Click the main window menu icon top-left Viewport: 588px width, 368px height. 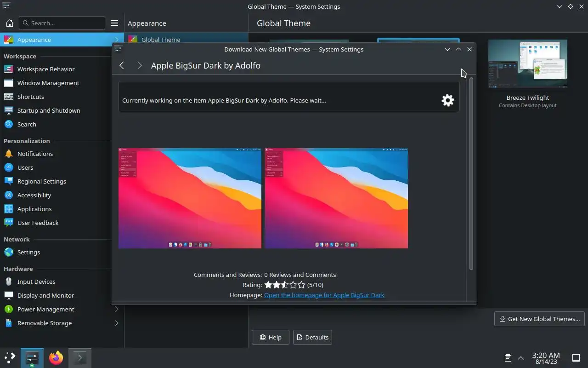[x=6, y=6]
